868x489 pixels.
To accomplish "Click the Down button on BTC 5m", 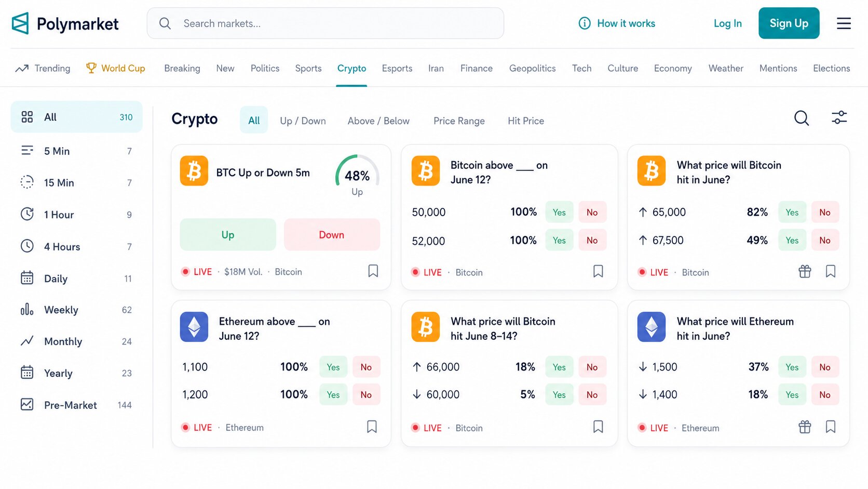I will point(332,234).
